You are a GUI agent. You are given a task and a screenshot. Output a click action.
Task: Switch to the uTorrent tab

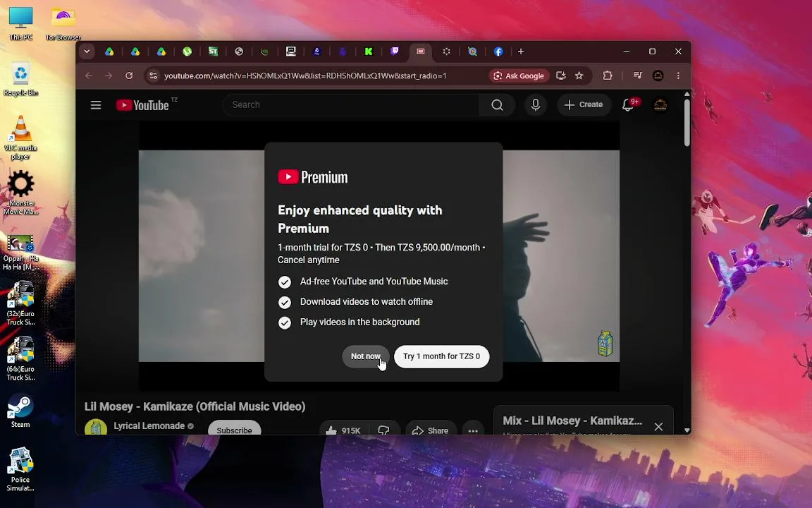[x=187, y=52]
